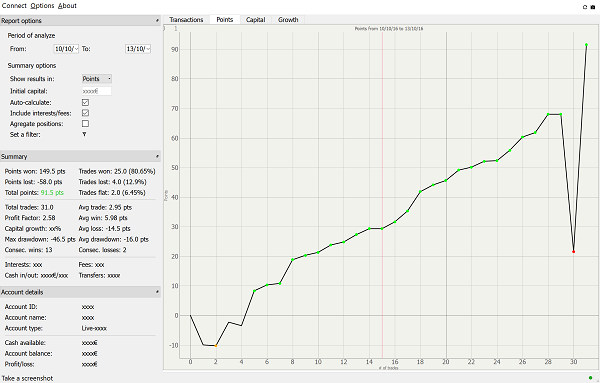Toggle the Auto-calculate checkbox
This screenshot has height=383, width=600.
pos(85,102)
